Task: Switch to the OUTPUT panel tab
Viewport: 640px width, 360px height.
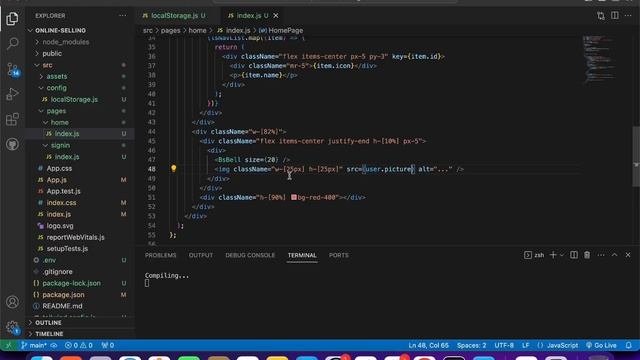Action: (x=201, y=255)
